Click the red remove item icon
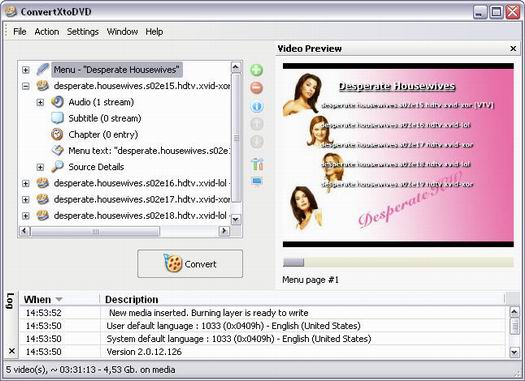 click(x=256, y=88)
